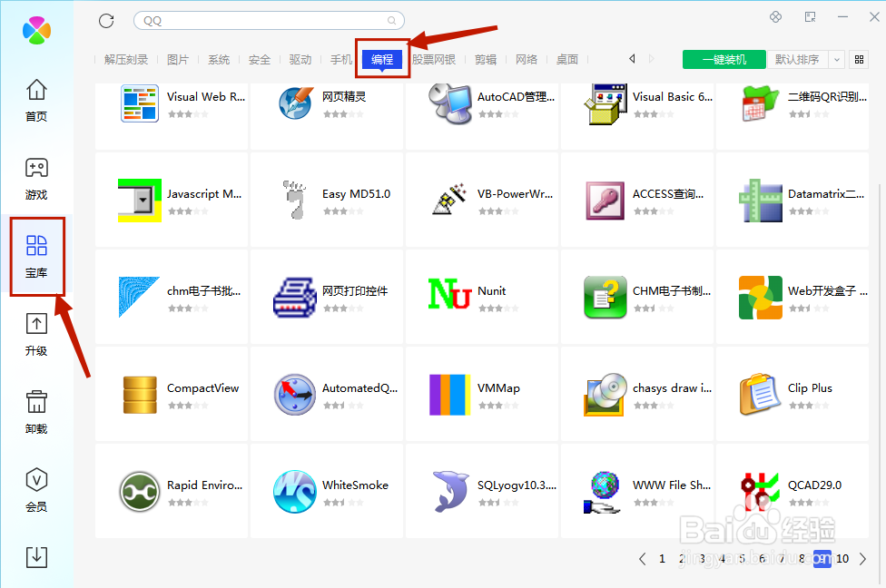Image resolution: width=886 pixels, height=588 pixels.
Task: Select the 编程 category tab
Action: coord(382,59)
